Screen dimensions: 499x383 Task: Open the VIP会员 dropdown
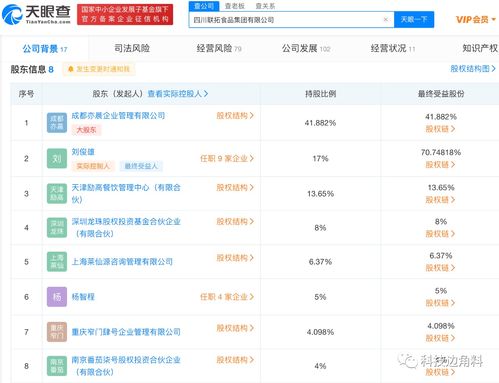pyautogui.click(x=476, y=20)
